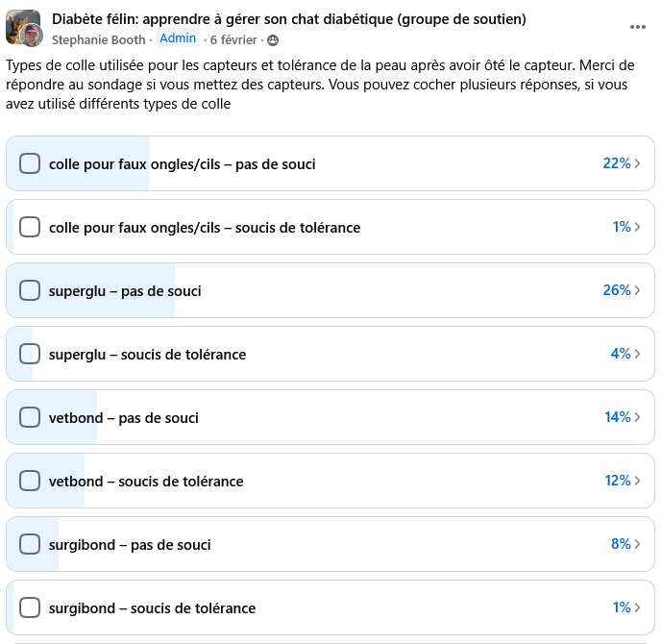Select the "superglu – soucis de tolérance" checkbox
This screenshot has width=661, height=644.
click(30, 354)
